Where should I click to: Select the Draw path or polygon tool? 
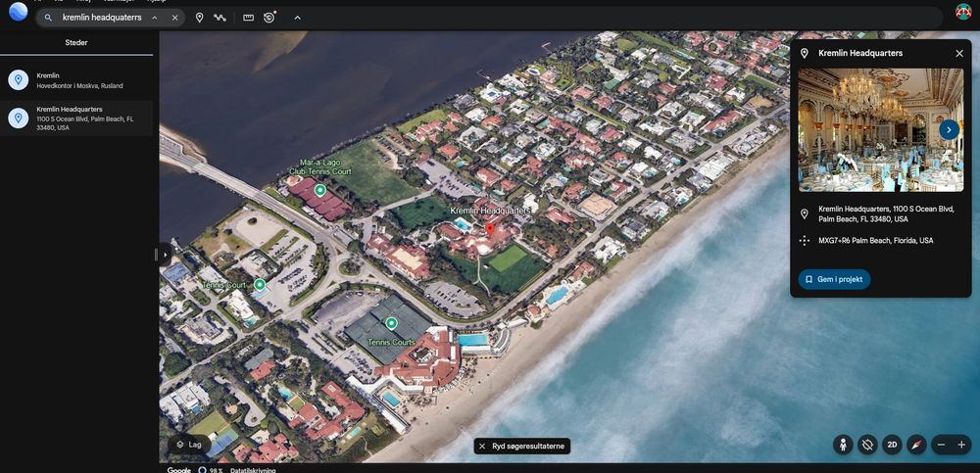(220, 18)
